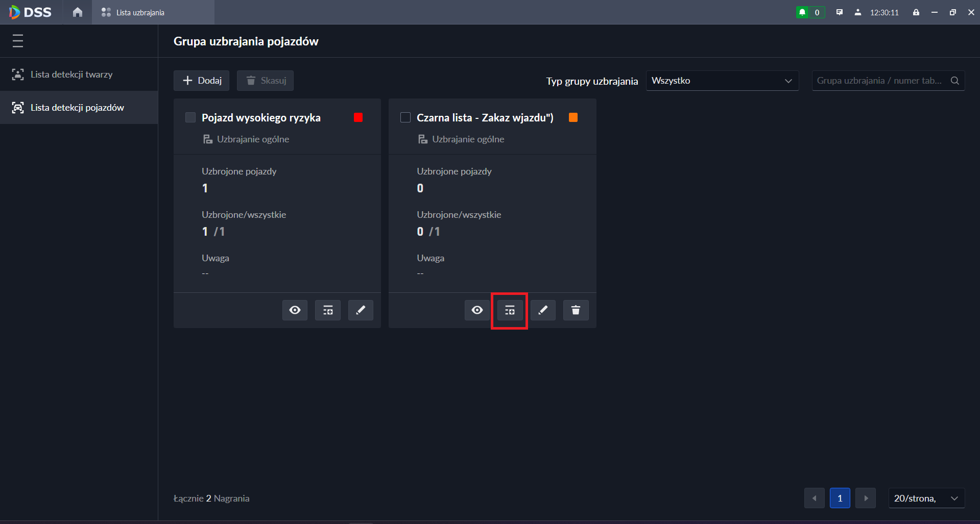Click the orange color marker on Czarna lista

point(573,118)
